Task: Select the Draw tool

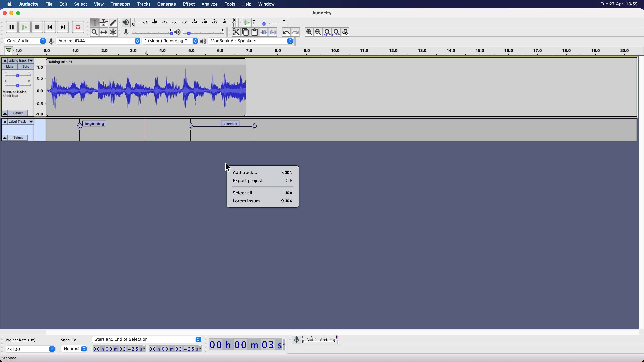Action: coord(113,22)
